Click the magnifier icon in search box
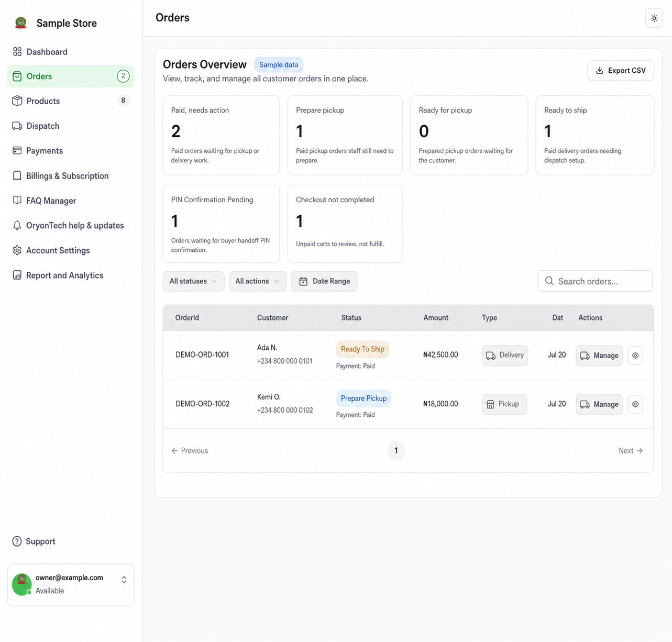This screenshot has height=642, width=672. tap(549, 281)
